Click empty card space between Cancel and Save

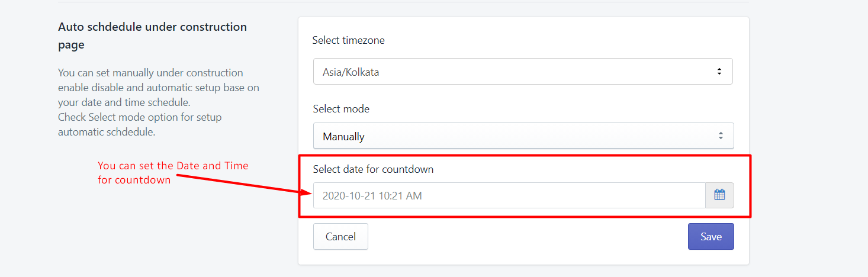[x=527, y=236]
